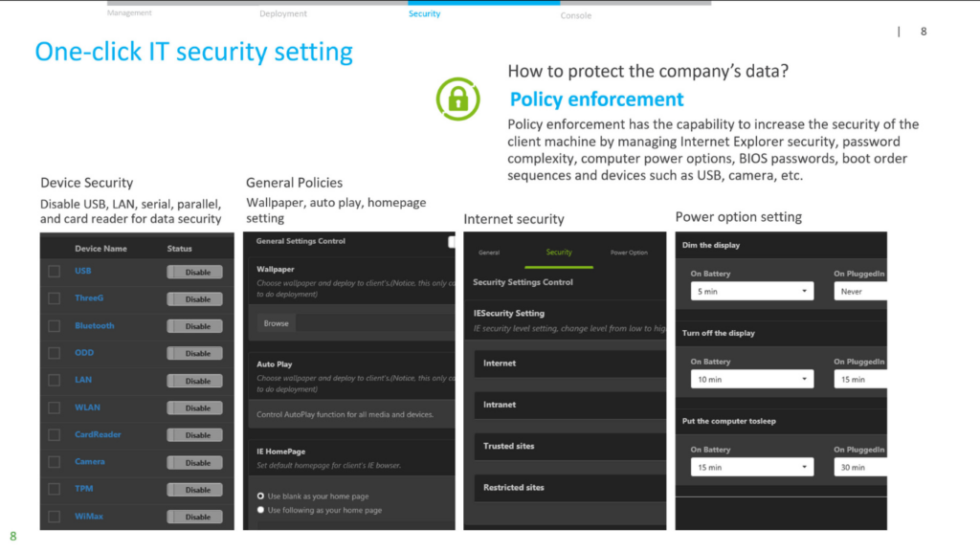Click the green padlock Policy enforcement icon
980x551 pixels.
click(x=458, y=99)
